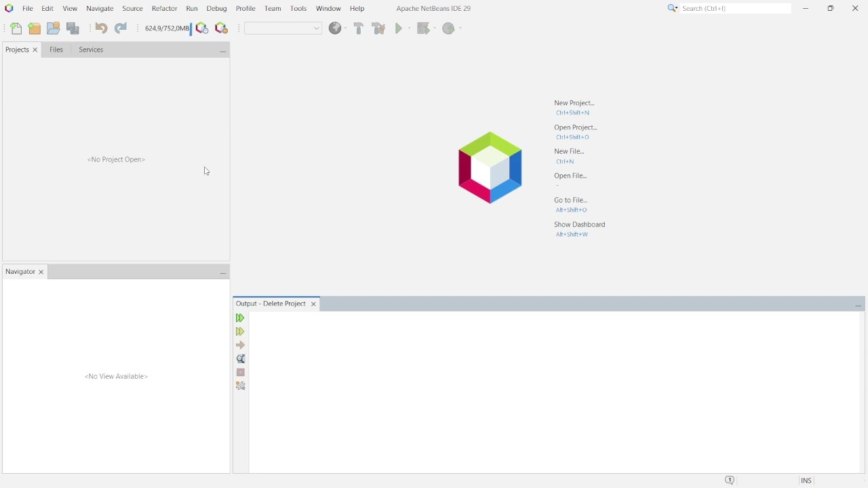The width and height of the screenshot is (868, 488).
Task: Expand the Profile Project dropdown arrow
Action: click(461, 28)
